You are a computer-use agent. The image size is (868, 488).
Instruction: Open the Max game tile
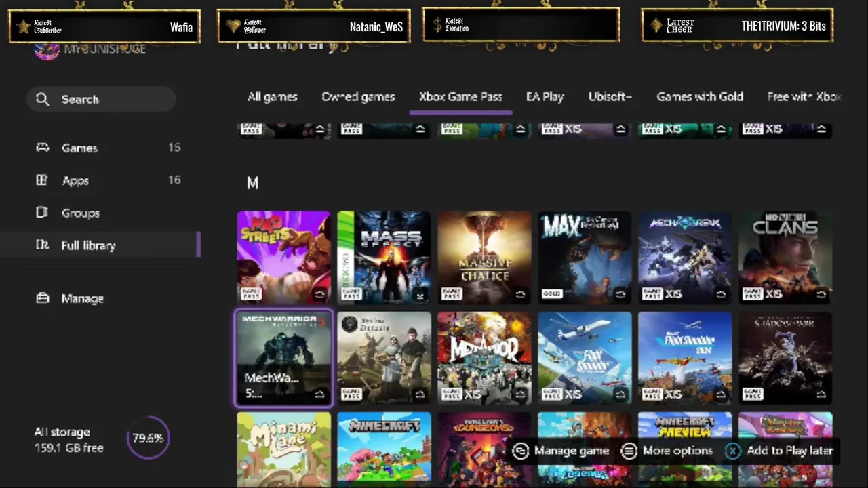tap(585, 258)
